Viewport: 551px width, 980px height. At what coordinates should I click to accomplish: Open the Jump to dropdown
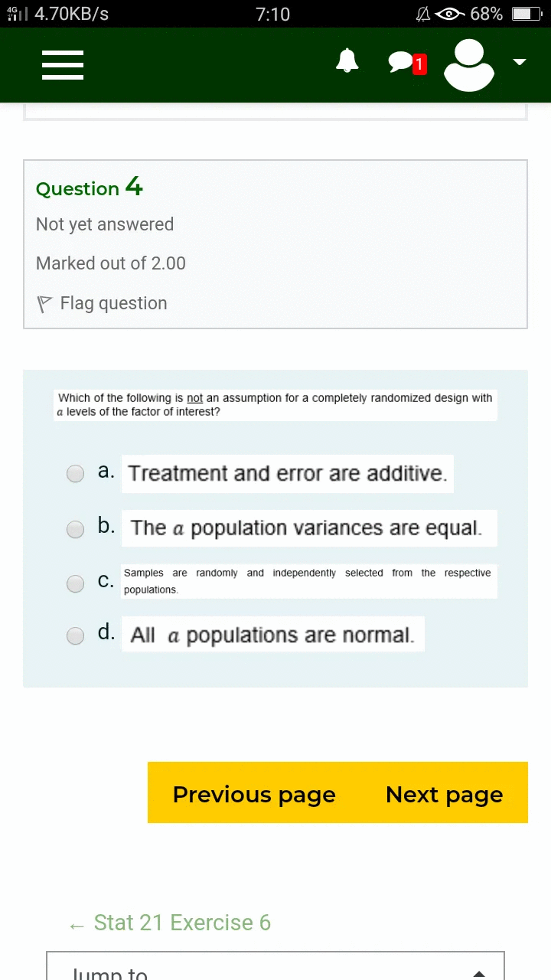click(275, 971)
